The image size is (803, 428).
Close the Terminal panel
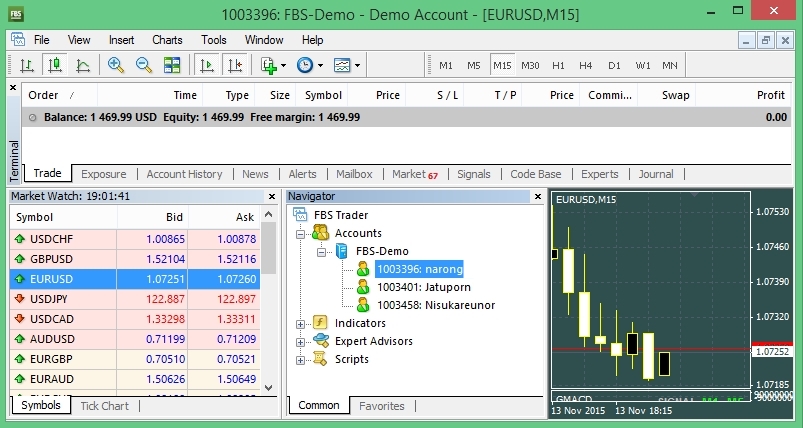(x=13, y=88)
